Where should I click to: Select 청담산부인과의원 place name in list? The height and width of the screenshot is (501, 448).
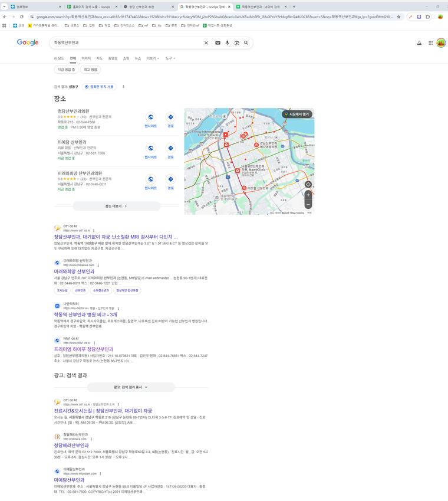tap(74, 111)
